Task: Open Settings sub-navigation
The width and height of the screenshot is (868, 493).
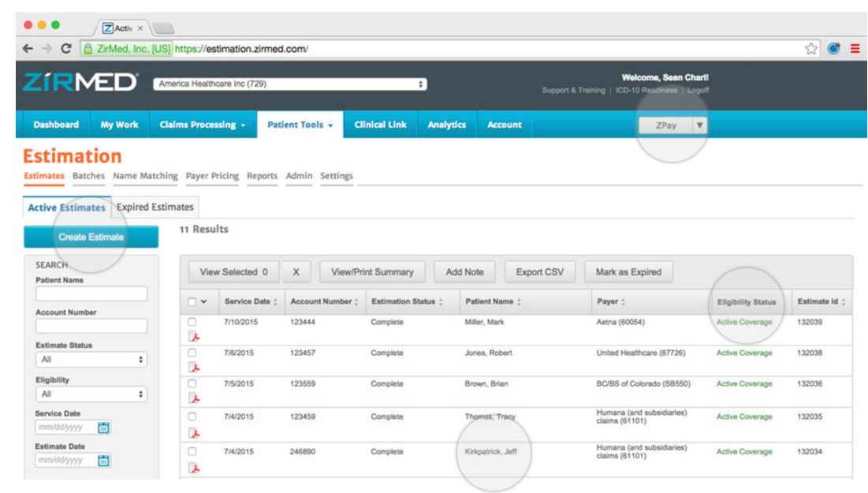Action: 337,176
